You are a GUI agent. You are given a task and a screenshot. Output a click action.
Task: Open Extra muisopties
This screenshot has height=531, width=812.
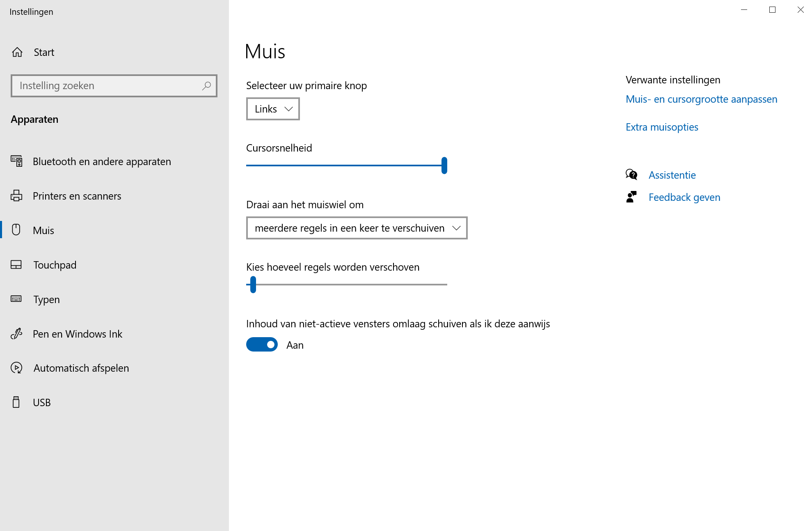pos(661,127)
